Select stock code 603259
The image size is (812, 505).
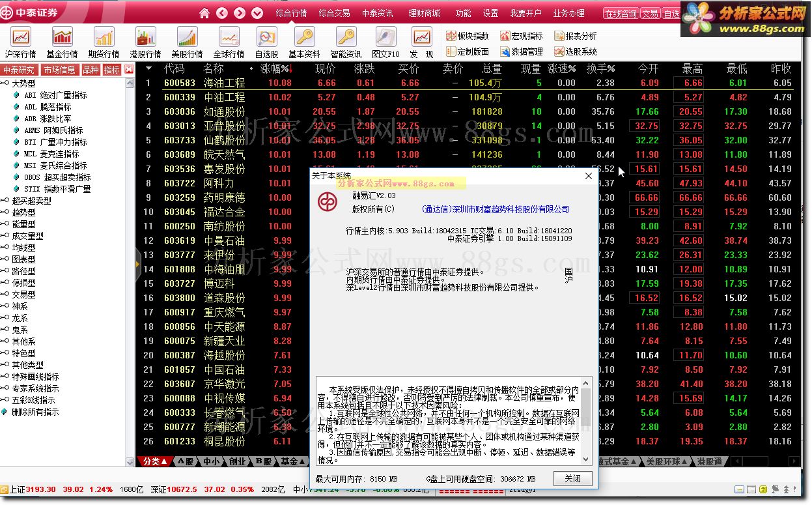[180, 197]
